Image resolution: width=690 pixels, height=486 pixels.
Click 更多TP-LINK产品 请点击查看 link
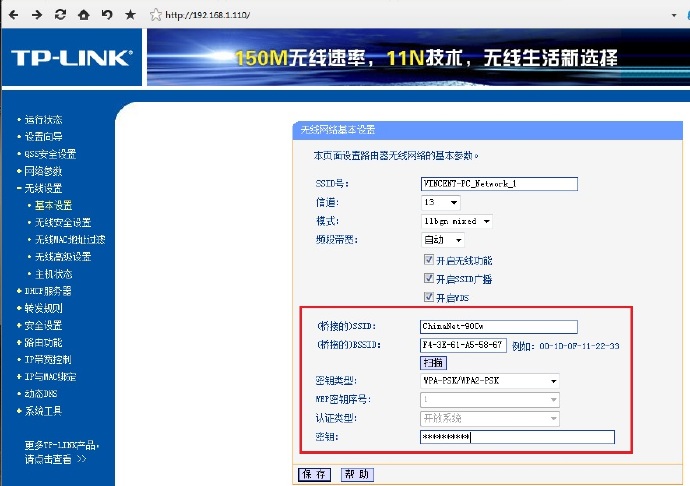tap(62, 452)
